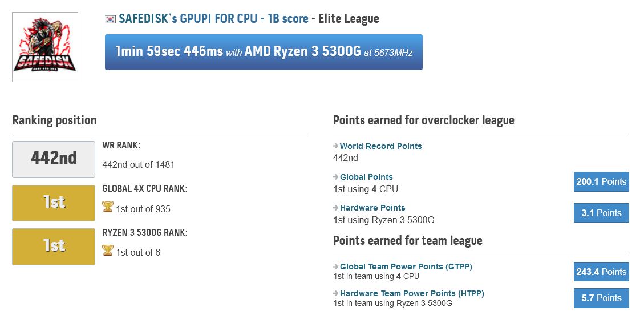Click the trophy icon beside 1st out of 935
The width and height of the screenshot is (644, 327).
(x=108, y=207)
